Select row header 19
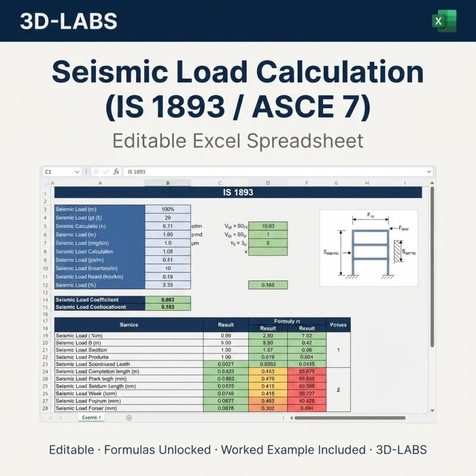The image size is (476, 476). click(46, 336)
